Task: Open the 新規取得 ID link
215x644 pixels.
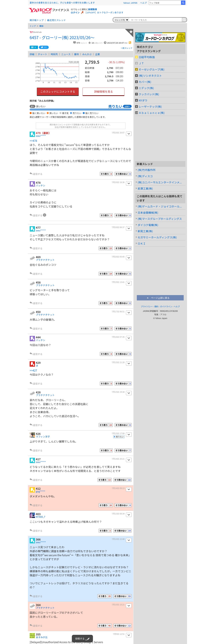Action: pyautogui.click(x=92, y=9)
